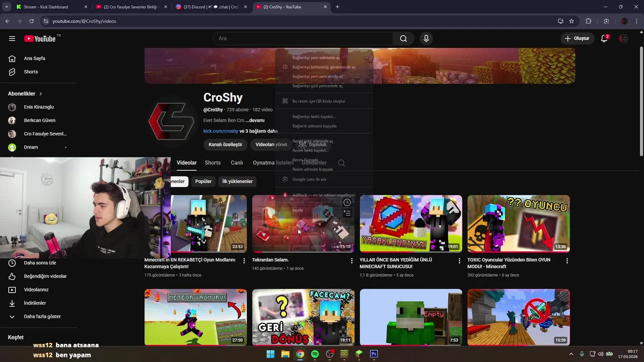Open the Chrome extensions puzzle icon
The image size is (644, 362).
point(589,21)
